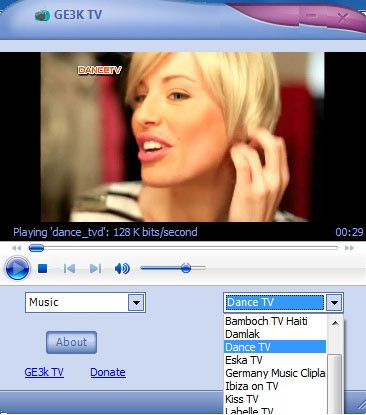The image size is (366, 415).
Task: Click the rewind double-arrow icon
Action: click(x=16, y=248)
